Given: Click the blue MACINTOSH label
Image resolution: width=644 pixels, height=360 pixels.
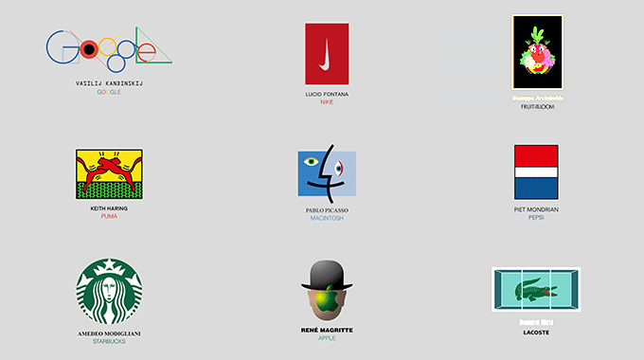Looking at the screenshot, I should pyautogui.click(x=327, y=218).
